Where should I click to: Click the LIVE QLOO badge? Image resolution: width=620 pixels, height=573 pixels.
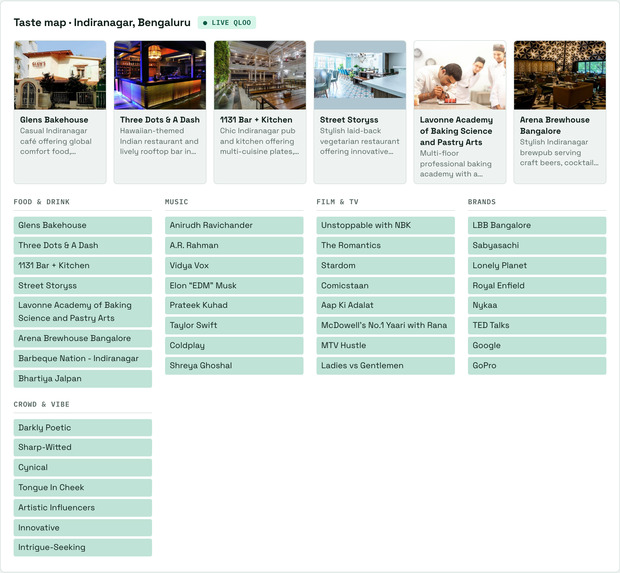pyautogui.click(x=227, y=23)
